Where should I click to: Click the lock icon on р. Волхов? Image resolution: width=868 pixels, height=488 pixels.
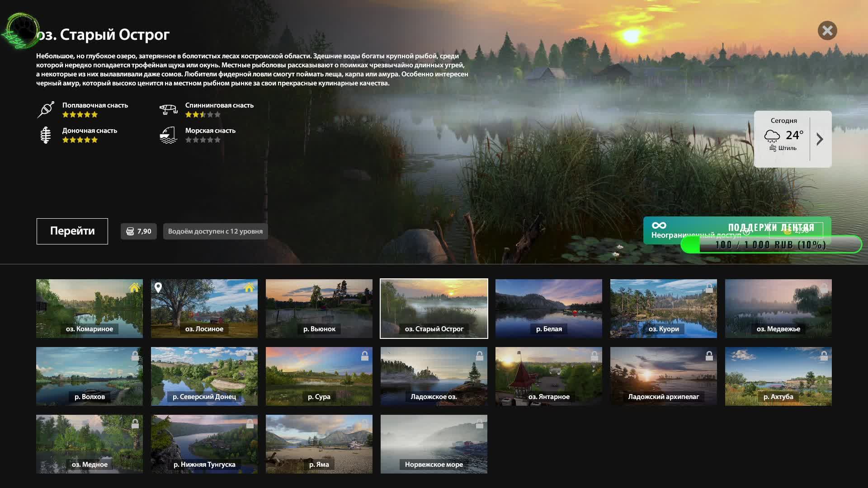pos(135,356)
